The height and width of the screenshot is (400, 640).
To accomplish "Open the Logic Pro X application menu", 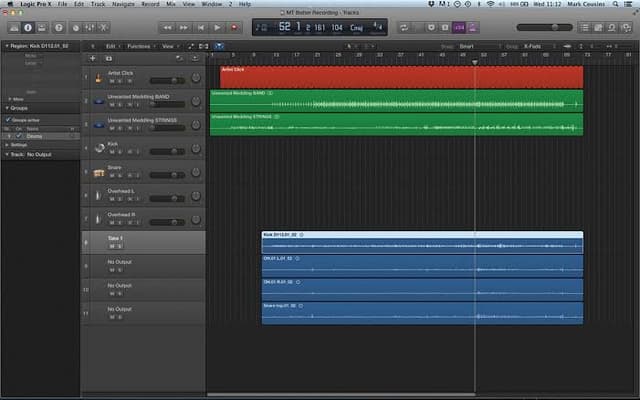I will click(x=36, y=4).
